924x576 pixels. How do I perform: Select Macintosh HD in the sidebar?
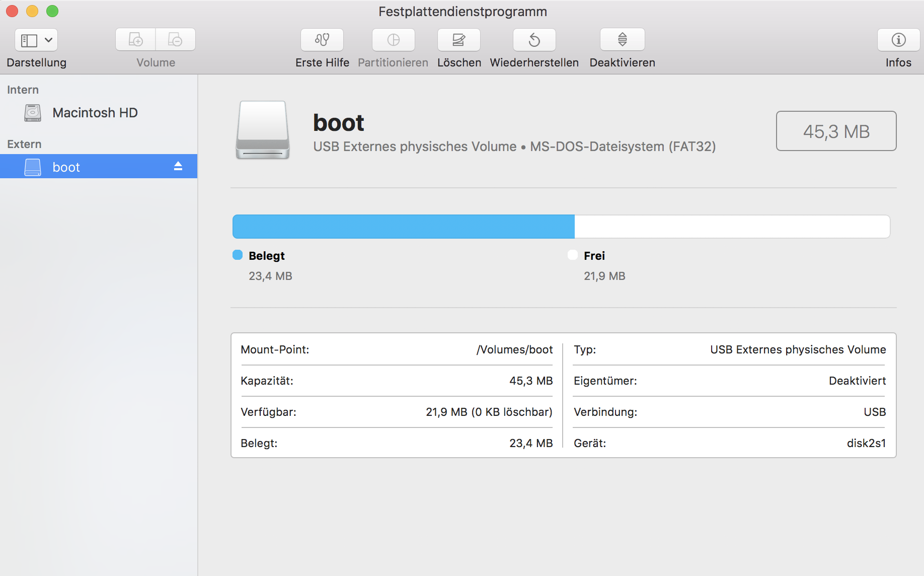99,113
